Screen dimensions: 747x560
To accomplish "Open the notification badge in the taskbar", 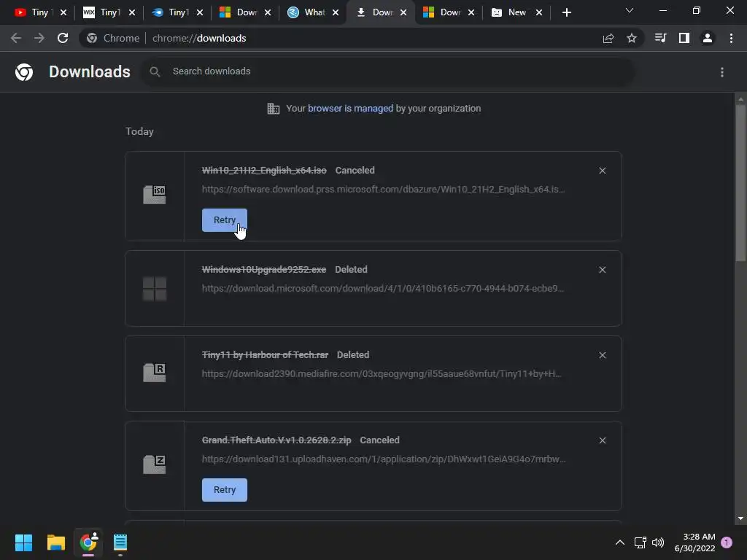I will pyautogui.click(x=727, y=542).
